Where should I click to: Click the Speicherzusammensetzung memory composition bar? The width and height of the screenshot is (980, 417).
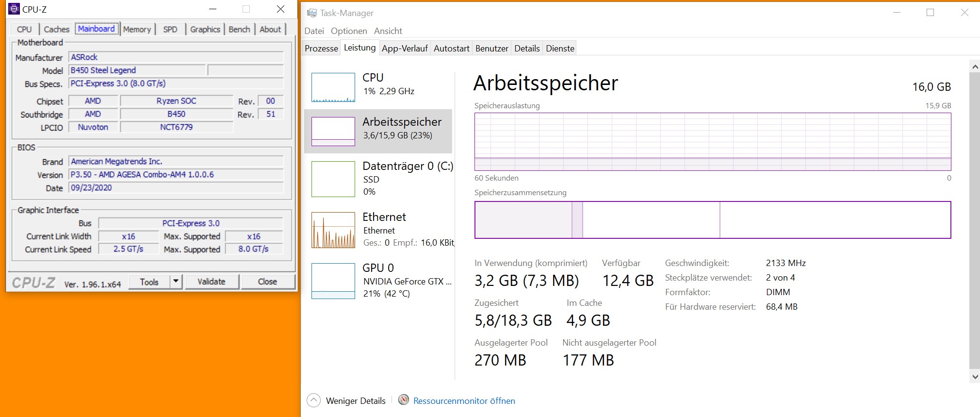[712, 220]
